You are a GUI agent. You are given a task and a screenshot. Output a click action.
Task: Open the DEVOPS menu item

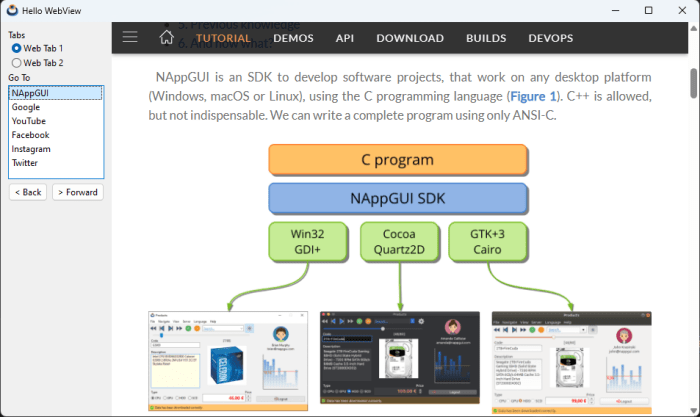550,39
